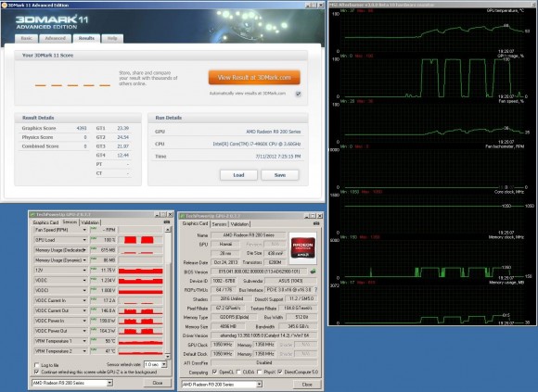Open the VRM Temperature 2 sensor dropdown
Image resolution: width=538 pixels, height=392 pixels.
tap(84, 351)
